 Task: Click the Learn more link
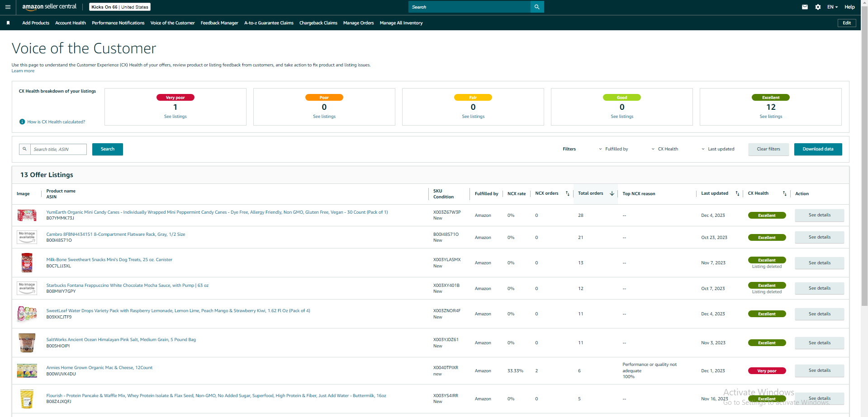pyautogui.click(x=23, y=71)
